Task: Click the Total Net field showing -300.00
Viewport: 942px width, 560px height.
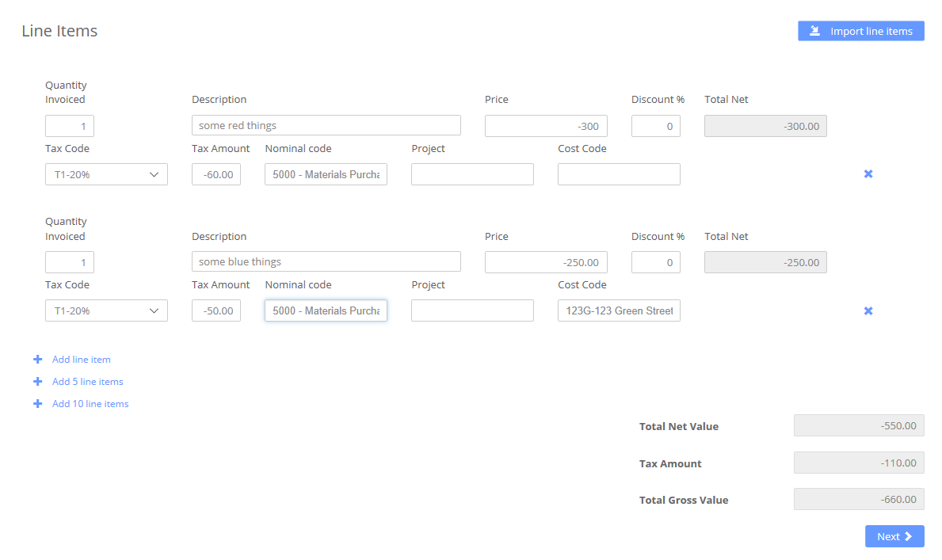Action: 765,126
